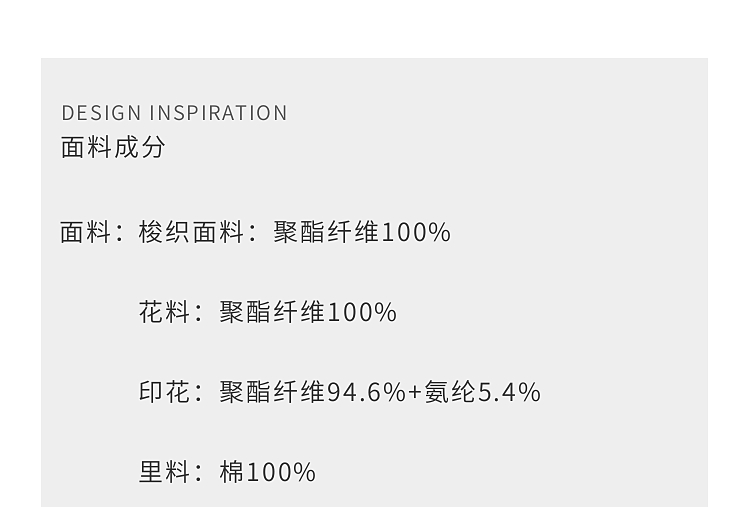Click "100%" after 棉

point(281,472)
